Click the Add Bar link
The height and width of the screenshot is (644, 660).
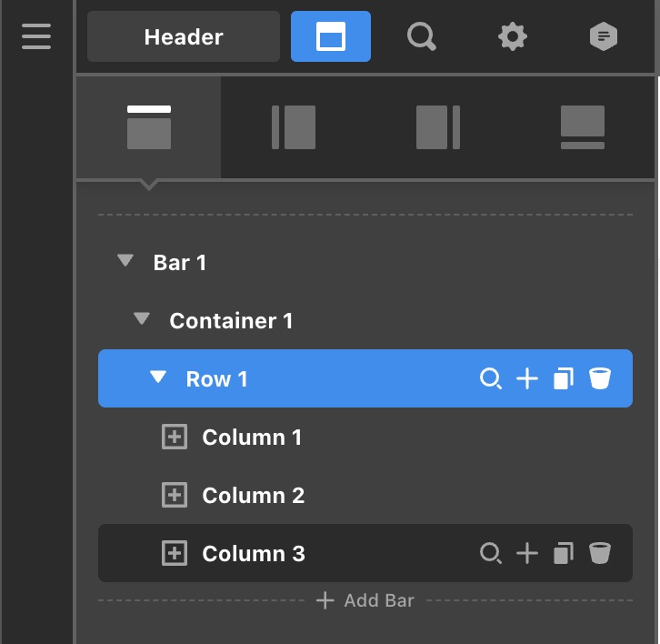(x=365, y=600)
